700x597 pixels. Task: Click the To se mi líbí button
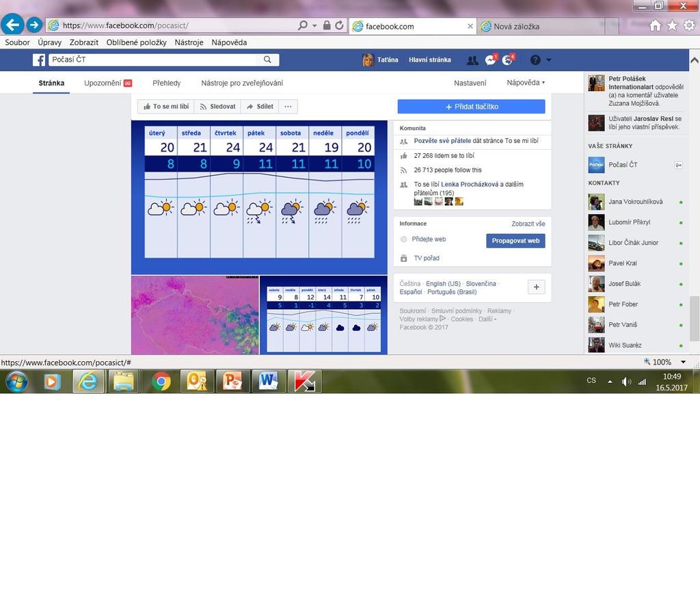(x=166, y=106)
